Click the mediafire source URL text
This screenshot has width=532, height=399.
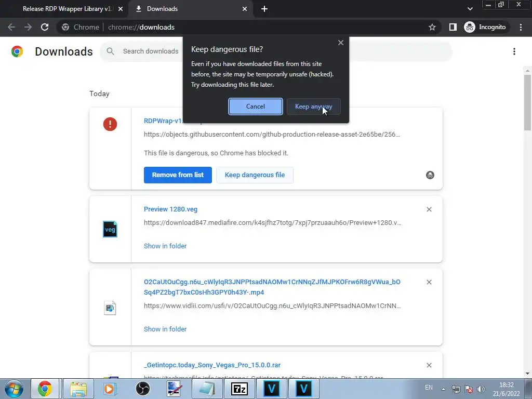[x=272, y=223]
